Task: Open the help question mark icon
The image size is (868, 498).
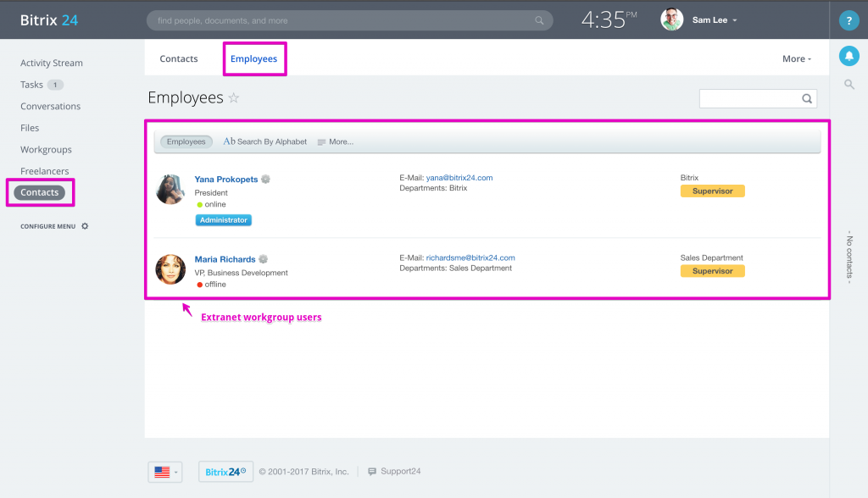Action: coord(849,20)
